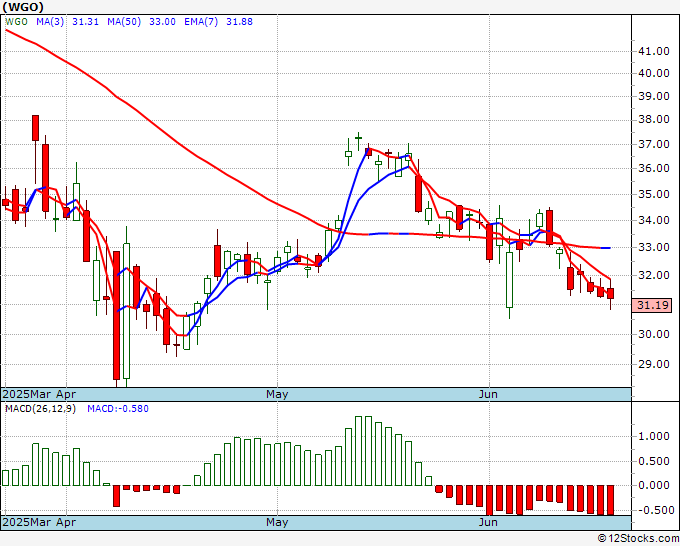The width and height of the screenshot is (680, 546).
Task: Click the 29.00 price axis label
Action: click(x=654, y=364)
